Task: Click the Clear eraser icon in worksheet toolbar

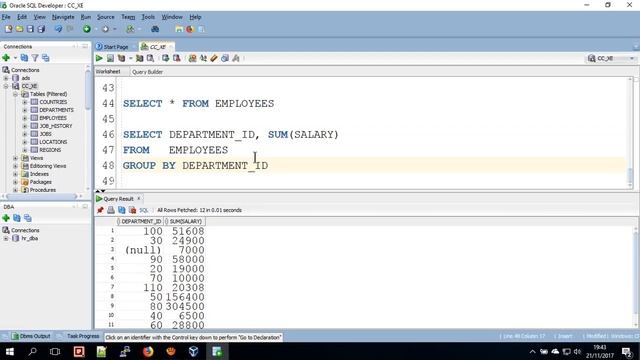Action: (x=214, y=58)
